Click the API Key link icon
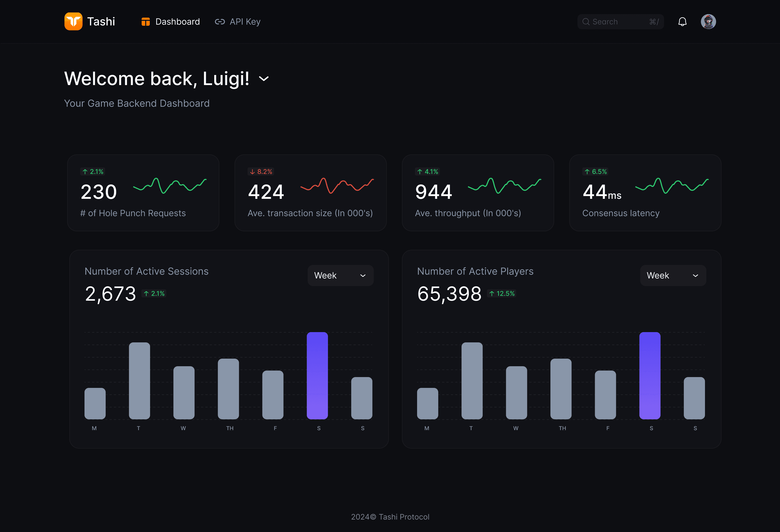Image resolution: width=780 pixels, height=532 pixels. [x=220, y=22]
